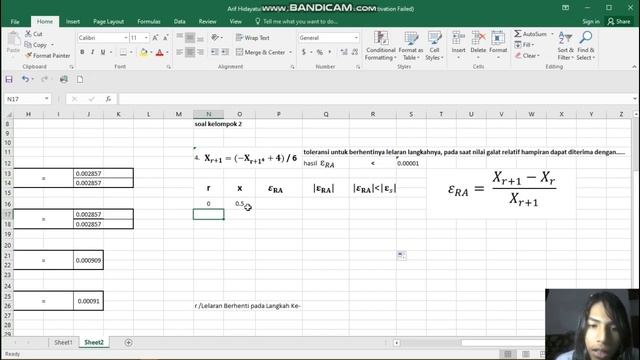640x360 pixels.
Task: Open the Fill Color dropdown arrow
Action: point(151,53)
